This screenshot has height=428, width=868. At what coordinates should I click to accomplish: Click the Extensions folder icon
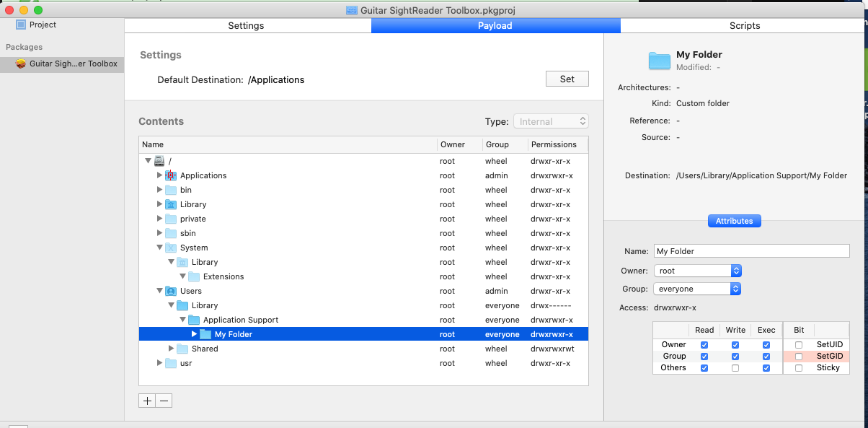click(x=194, y=276)
